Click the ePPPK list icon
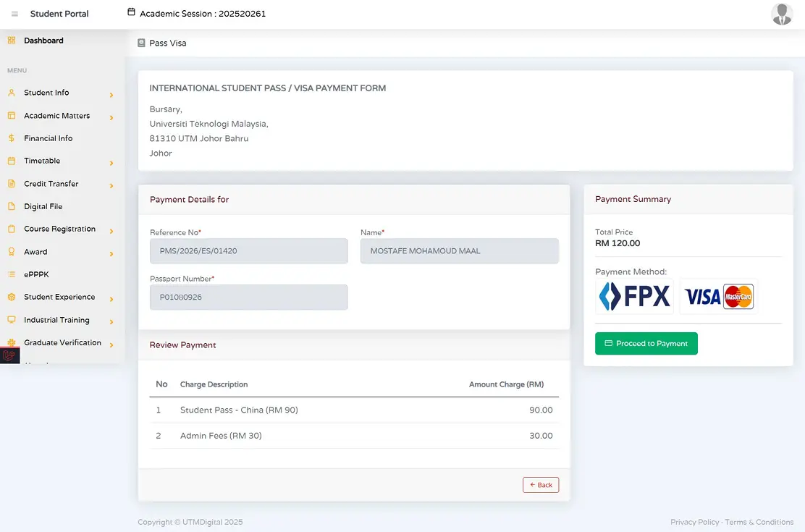This screenshot has width=805, height=532. [12, 274]
